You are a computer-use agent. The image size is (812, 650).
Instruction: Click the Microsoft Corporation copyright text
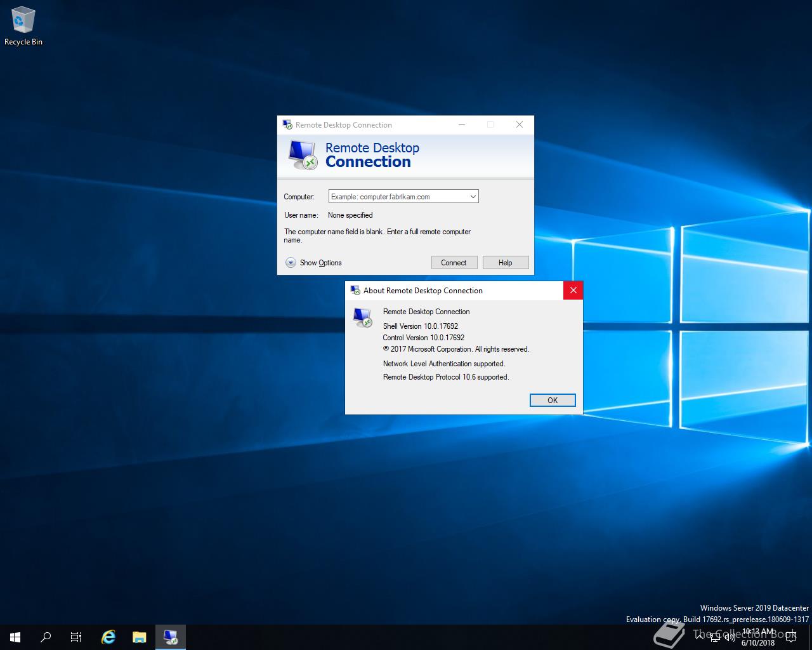click(456, 349)
